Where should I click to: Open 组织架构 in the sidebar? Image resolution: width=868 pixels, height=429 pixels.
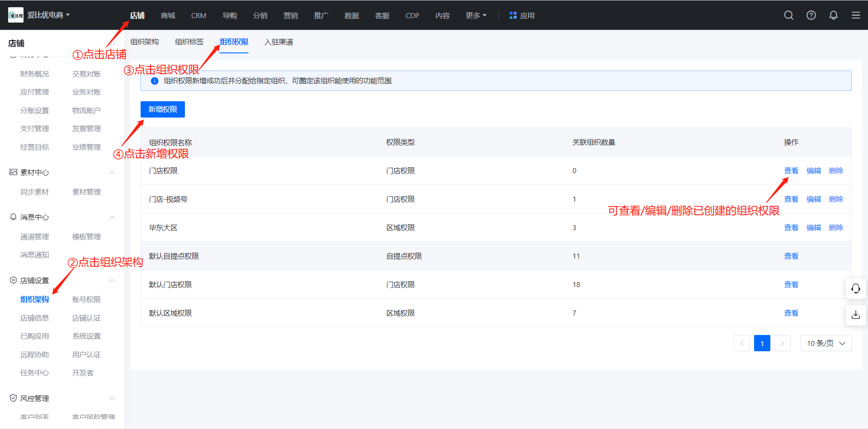coord(34,299)
